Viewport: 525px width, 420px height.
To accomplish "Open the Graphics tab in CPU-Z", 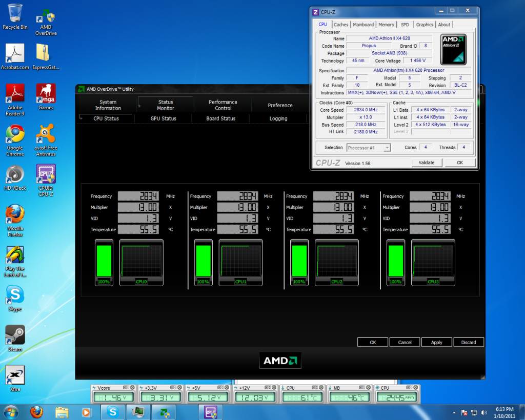I will 425,25.
